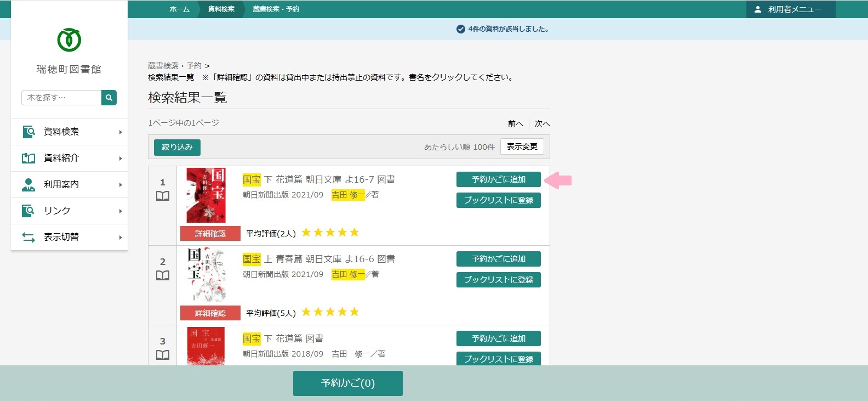Open cover thumbnail of 国宝 上 青春篇
This screenshot has height=401, width=868.
tap(206, 275)
